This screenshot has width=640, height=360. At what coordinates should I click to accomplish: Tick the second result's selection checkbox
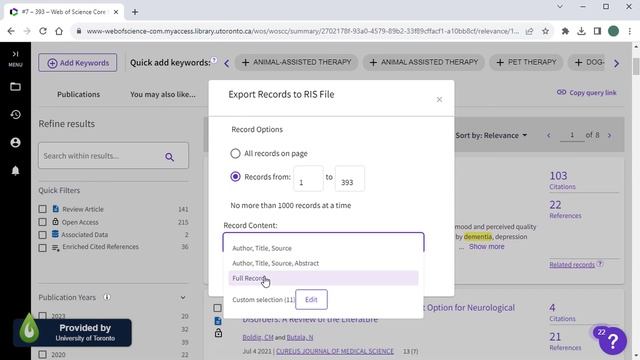tap(218, 308)
